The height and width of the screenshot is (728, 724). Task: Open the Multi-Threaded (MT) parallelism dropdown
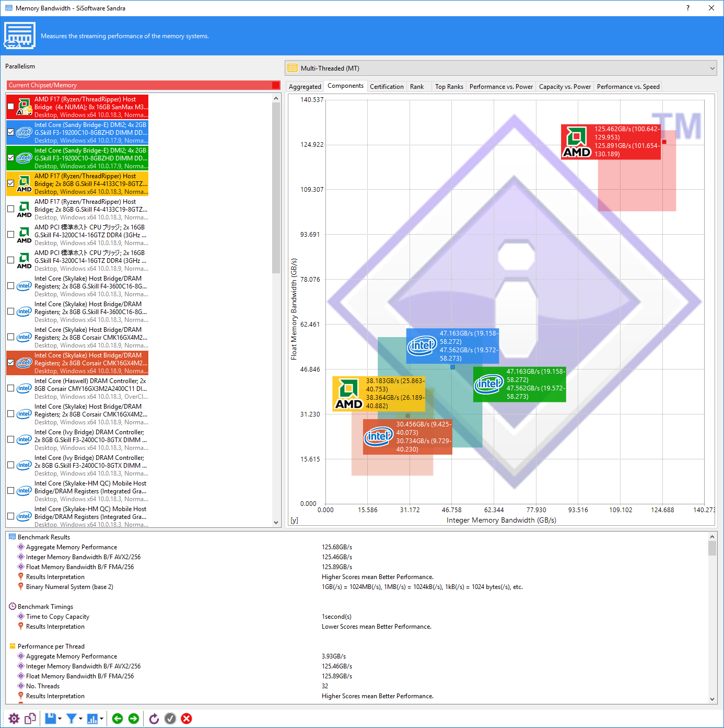pos(501,68)
